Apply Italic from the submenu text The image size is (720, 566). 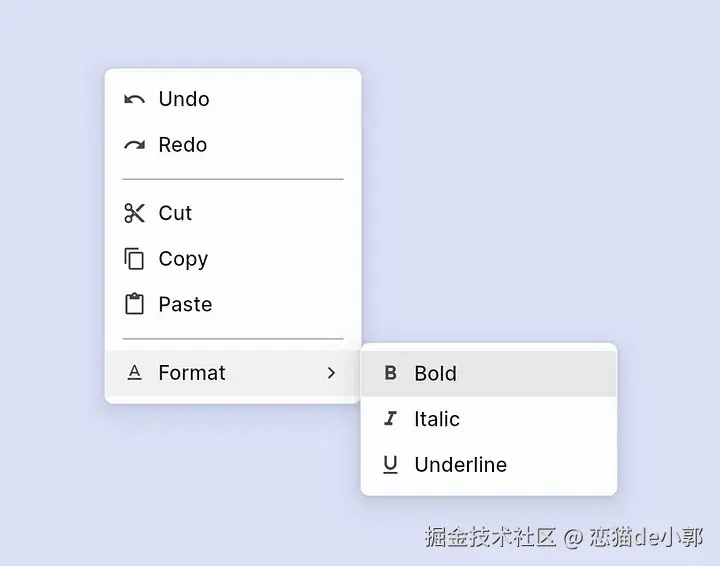tap(437, 419)
